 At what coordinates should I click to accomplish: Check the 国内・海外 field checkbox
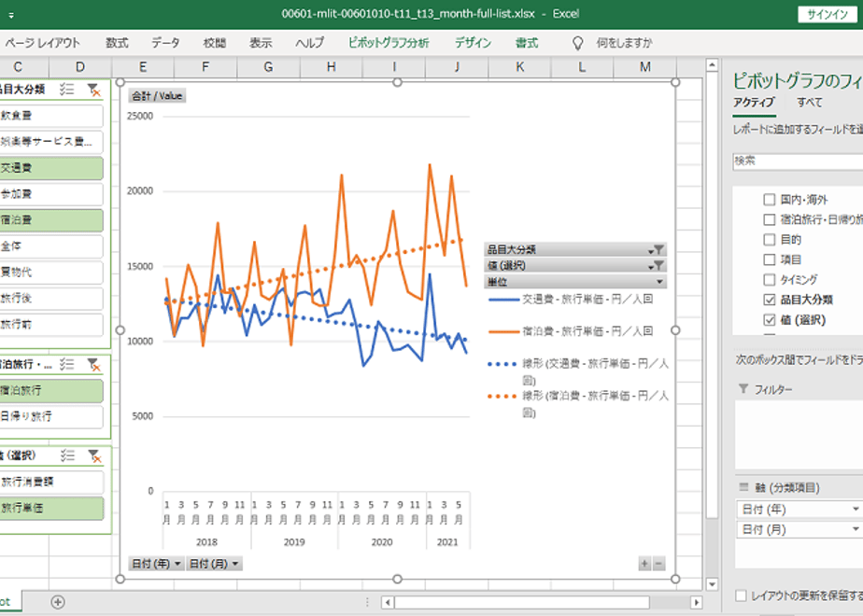point(770,199)
